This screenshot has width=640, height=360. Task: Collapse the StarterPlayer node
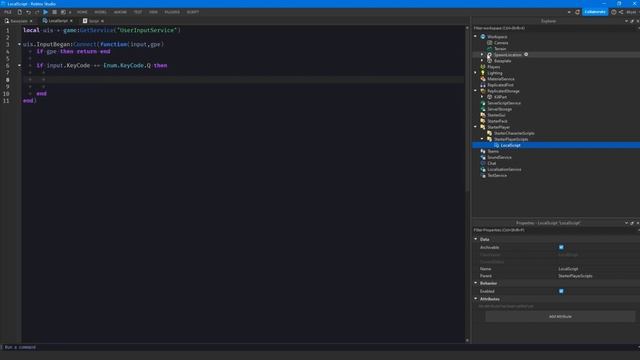(476, 127)
